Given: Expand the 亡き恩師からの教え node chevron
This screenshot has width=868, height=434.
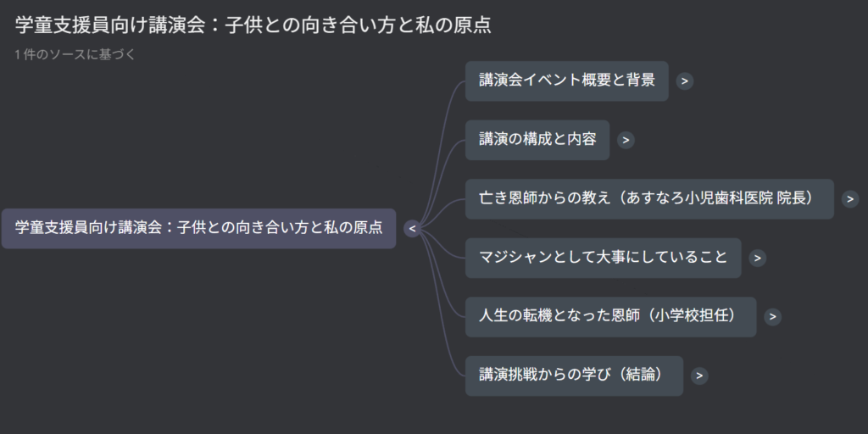Looking at the screenshot, I should [x=850, y=199].
